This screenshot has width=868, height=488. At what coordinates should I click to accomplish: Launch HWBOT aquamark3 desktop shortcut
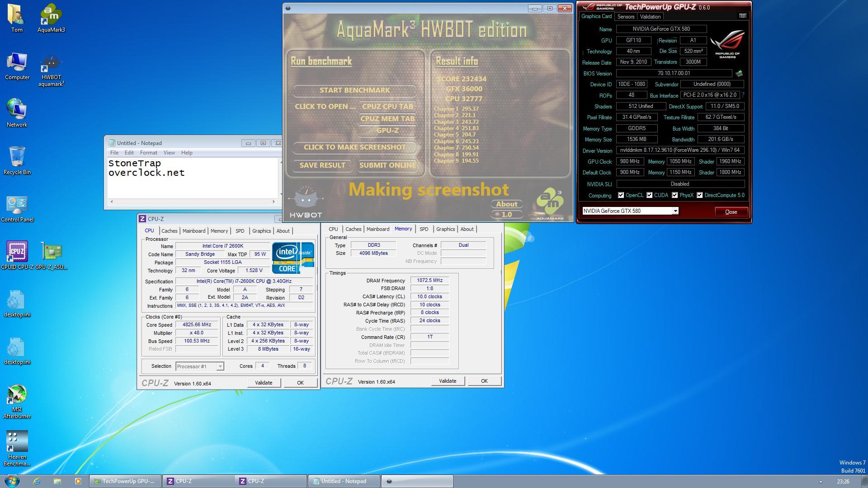[51, 70]
